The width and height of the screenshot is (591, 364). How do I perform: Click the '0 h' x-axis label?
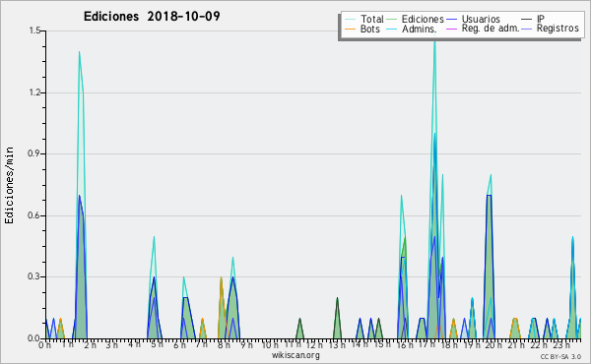(x=45, y=345)
